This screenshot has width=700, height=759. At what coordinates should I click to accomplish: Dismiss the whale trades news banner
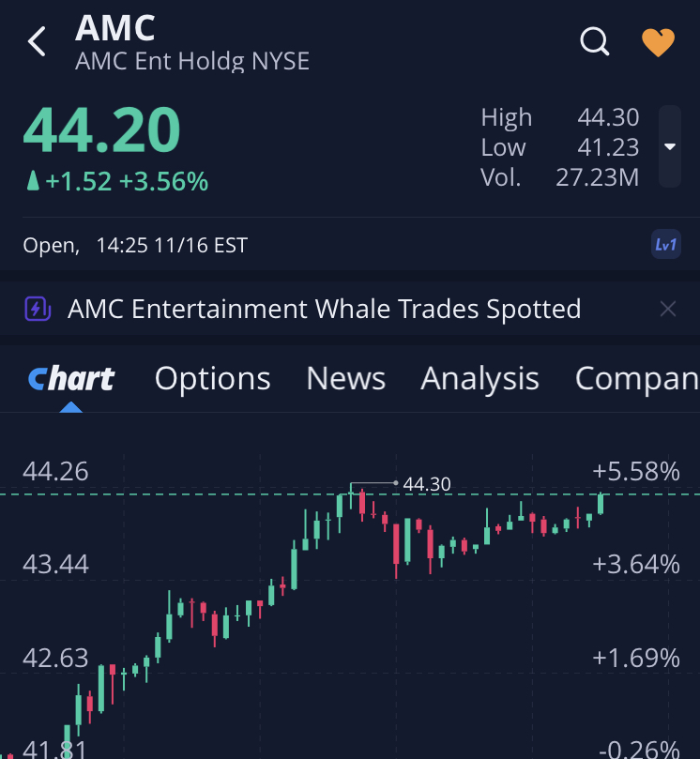coord(667,309)
